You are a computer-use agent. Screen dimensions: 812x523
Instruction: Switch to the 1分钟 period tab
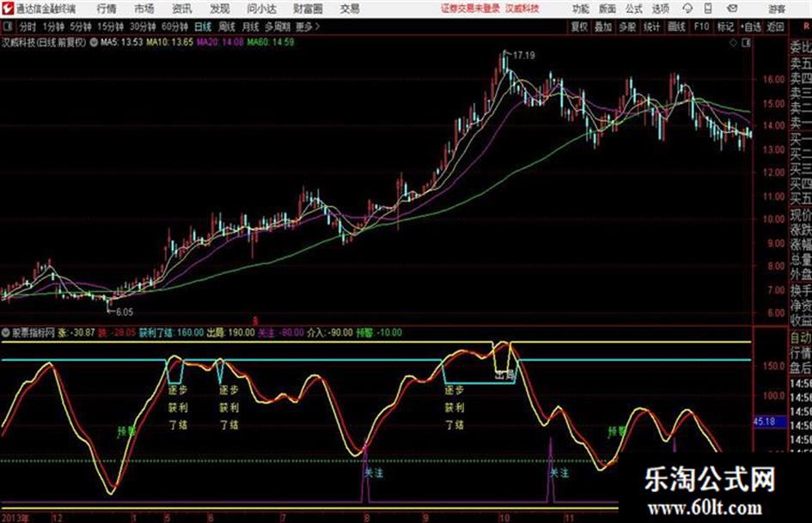(52, 27)
